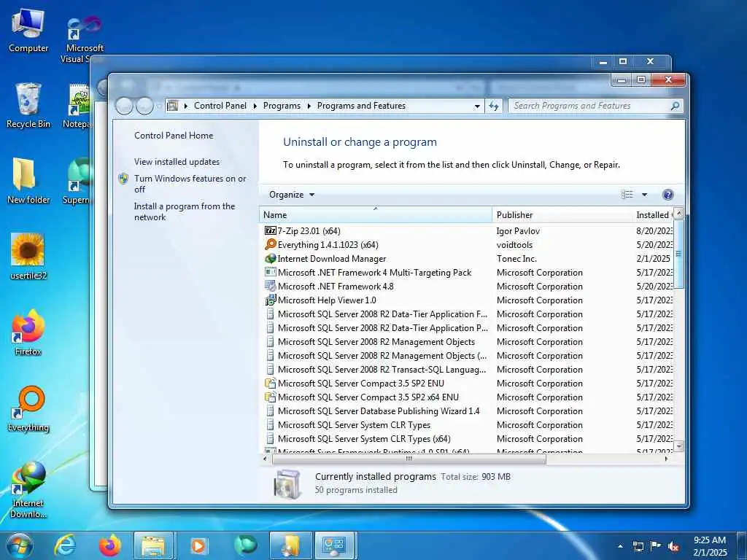Select the usertile32 sunflower image icon
Viewport: 747px width, 560px height.
28,256
